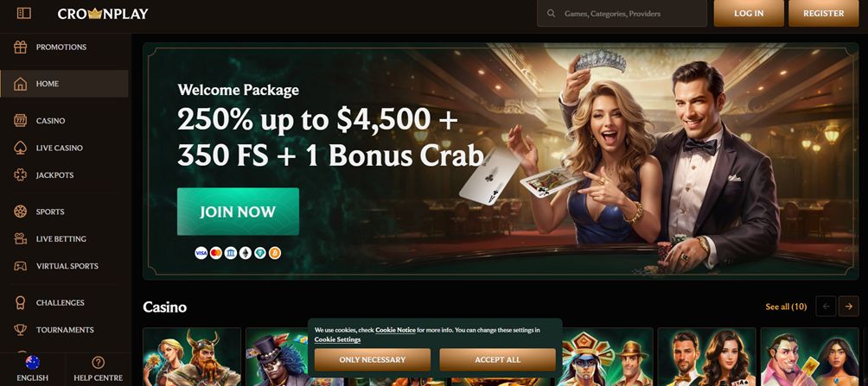Open Challenges medal icon
Image resolution: width=868 pixels, height=386 pixels.
coord(21,302)
